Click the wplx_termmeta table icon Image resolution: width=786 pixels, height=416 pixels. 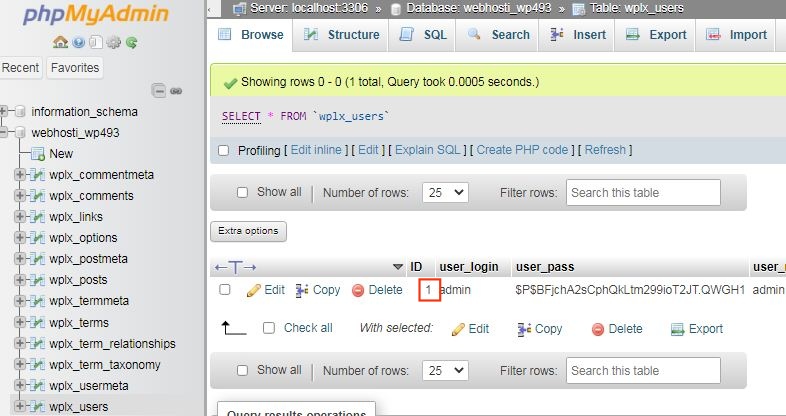(38, 301)
